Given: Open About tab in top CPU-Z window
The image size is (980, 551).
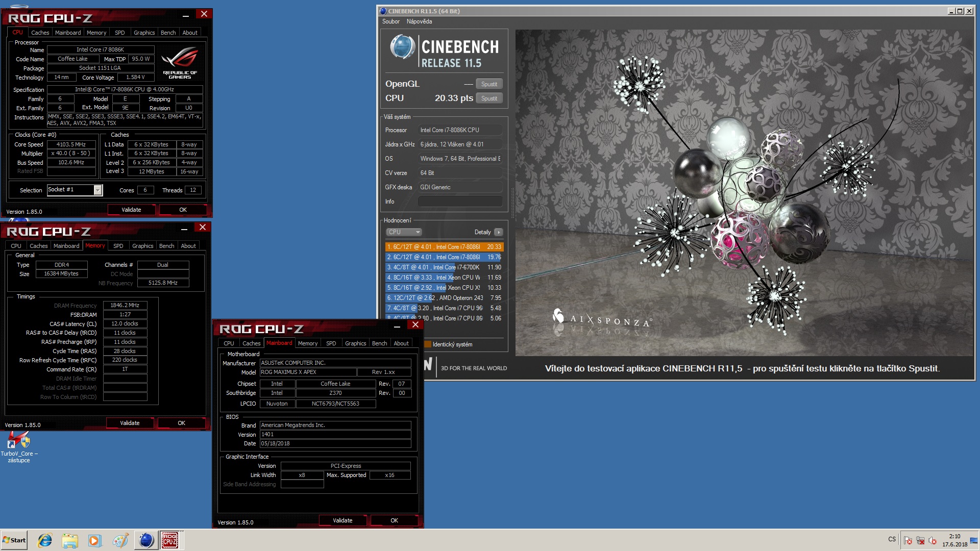Looking at the screenshot, I should click(190, 33).
